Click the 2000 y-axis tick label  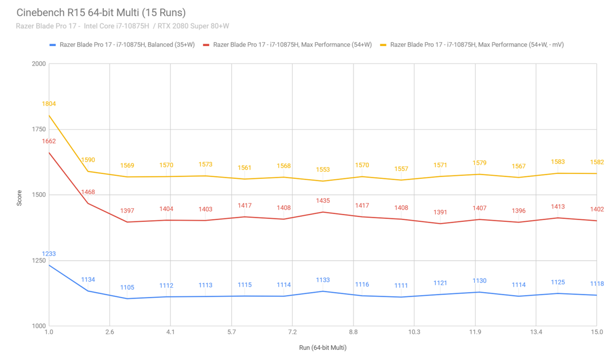point(39,64)
